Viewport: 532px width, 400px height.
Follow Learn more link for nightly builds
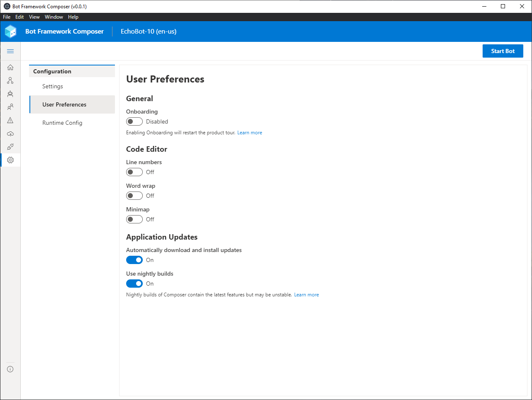pyautogui.click(x=307, y=295)
